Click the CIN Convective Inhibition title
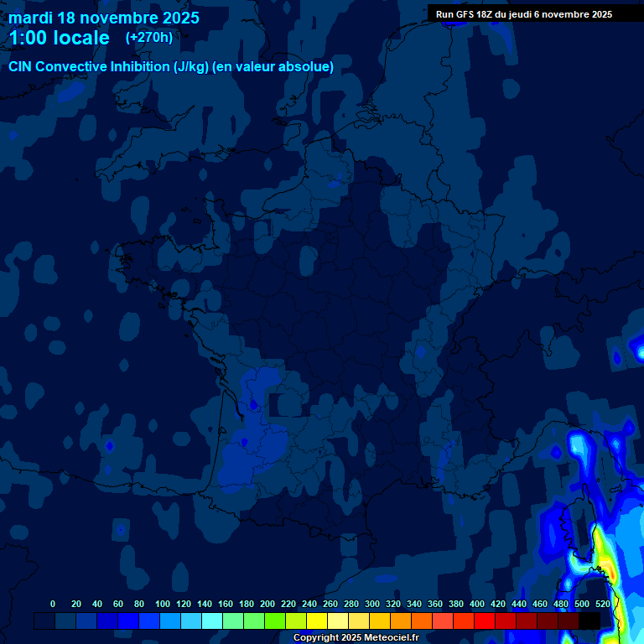Screen dimensions: 644x644 click(x=171, y=67)
